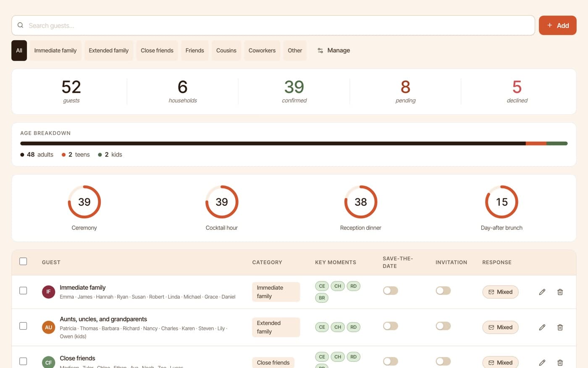The image size is (588, 368).
Task: Click the CF avatar badge
Action: pyautogui.click(x=48, y=363)
